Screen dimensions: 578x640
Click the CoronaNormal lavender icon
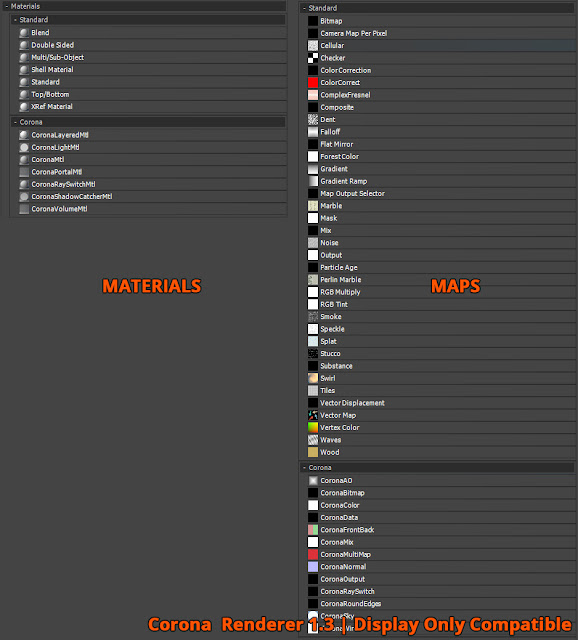coord(313,567)
